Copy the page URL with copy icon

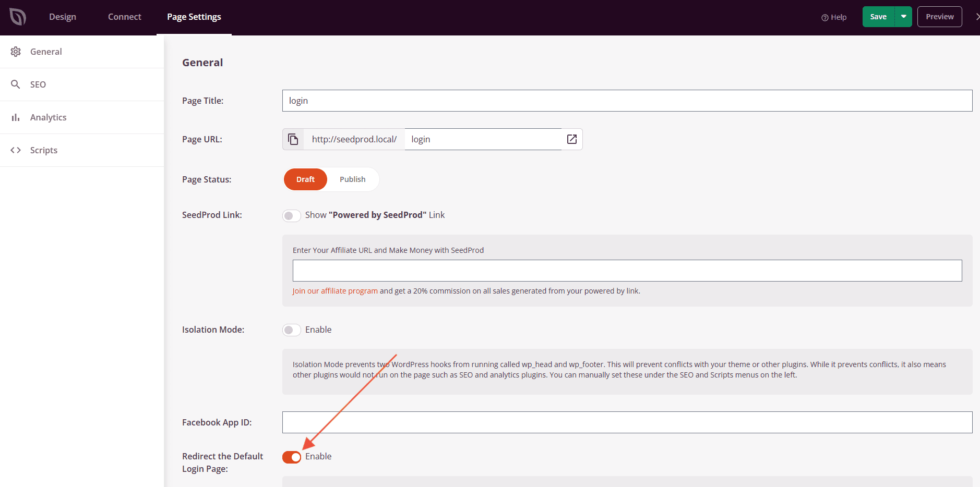[293, 139]
